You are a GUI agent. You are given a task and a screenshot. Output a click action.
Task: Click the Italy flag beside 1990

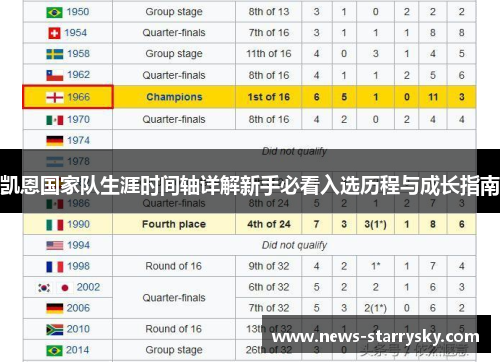click(55, 225)
